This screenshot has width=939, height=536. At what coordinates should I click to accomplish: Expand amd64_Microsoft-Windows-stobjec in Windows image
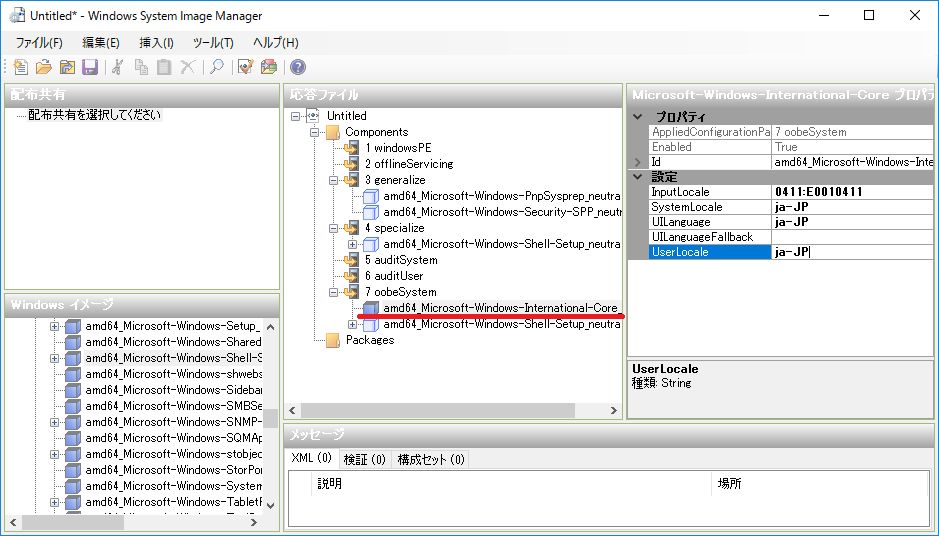pos(54,454)
